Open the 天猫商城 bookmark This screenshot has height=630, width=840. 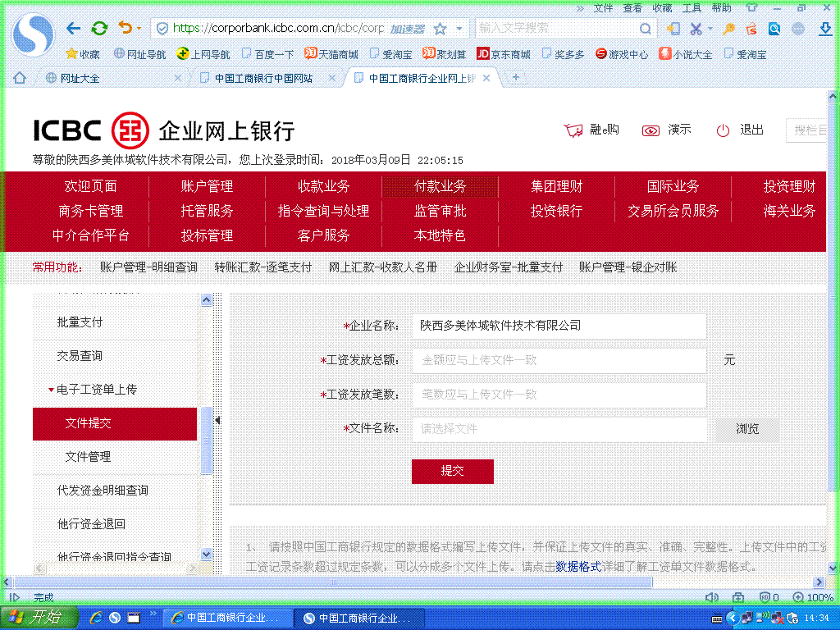(x=331, y=54)
